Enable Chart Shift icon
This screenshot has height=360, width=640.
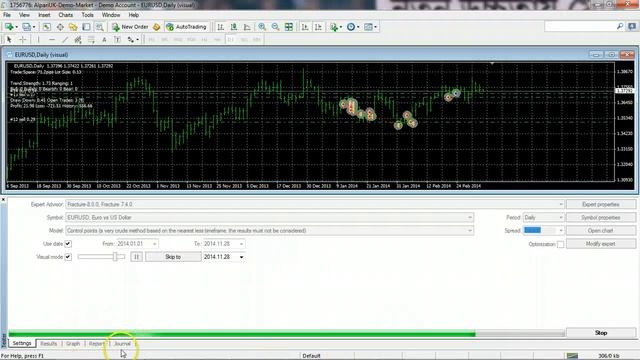point(318,27)
